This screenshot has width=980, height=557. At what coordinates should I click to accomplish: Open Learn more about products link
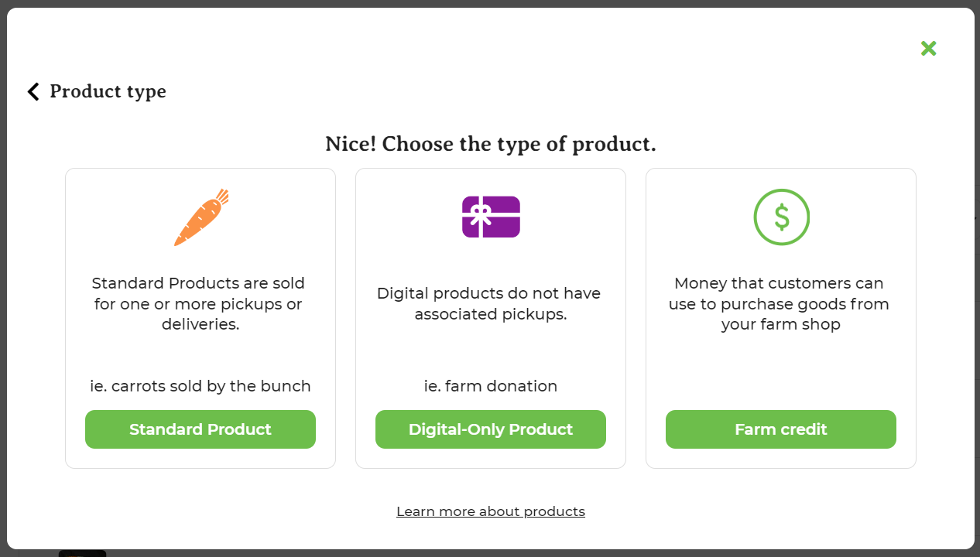coord(491,511)
